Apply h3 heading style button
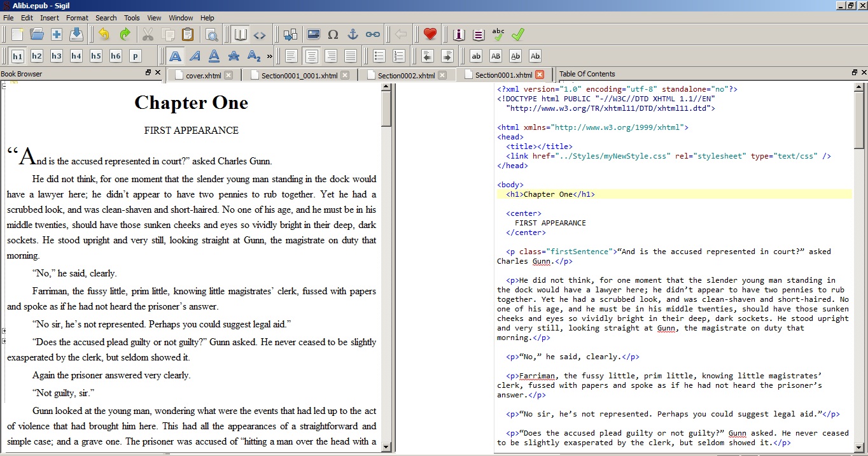 [57, 56]
